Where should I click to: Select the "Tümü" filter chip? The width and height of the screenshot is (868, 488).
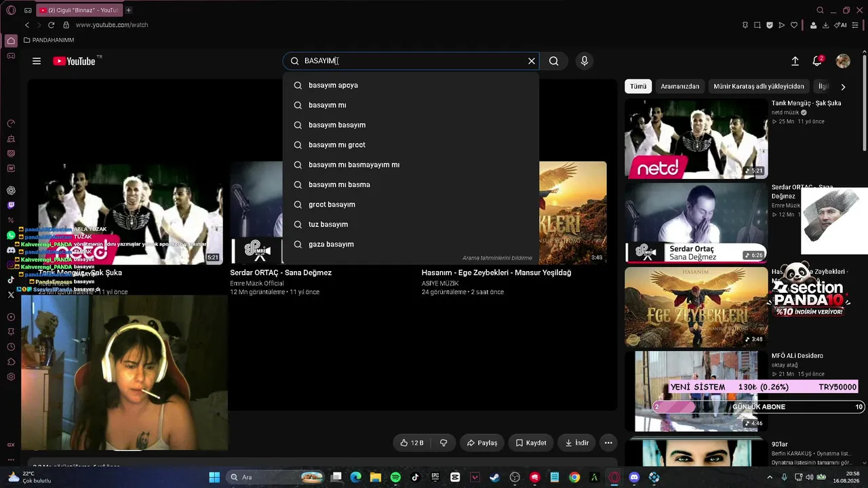coord(638,87)
